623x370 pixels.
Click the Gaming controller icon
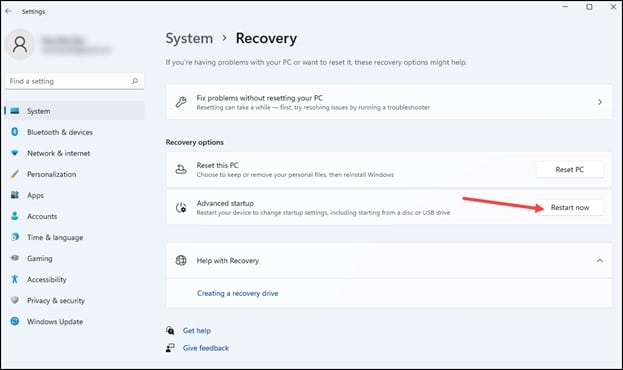[x=15, y=258]
